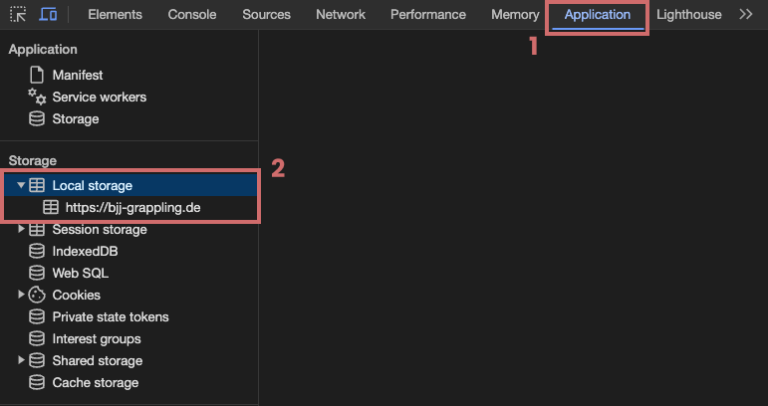The height and width of the screenshot is (406, 768).
Task: Click the Web SQL database icon
Action: click(37, 273)
